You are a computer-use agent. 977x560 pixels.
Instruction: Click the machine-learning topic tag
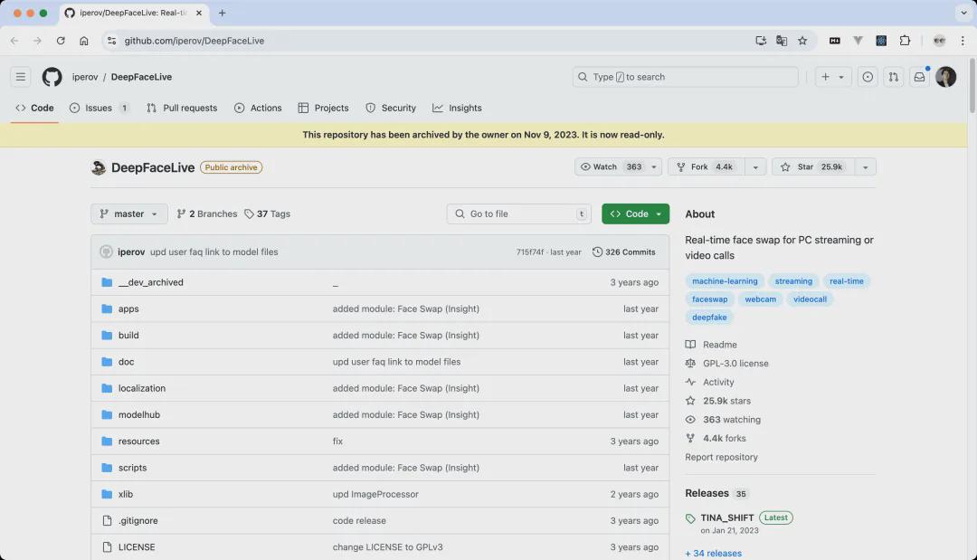[725, 281]
